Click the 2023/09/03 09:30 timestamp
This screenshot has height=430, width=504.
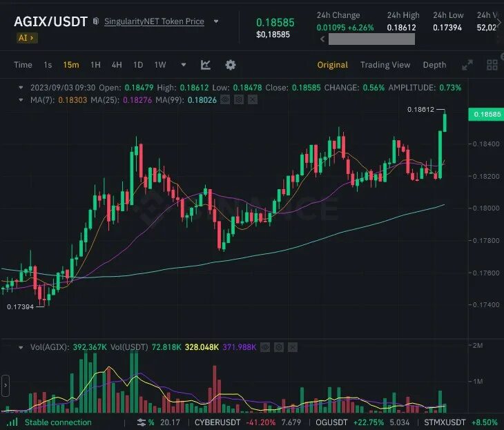[63, 88]
